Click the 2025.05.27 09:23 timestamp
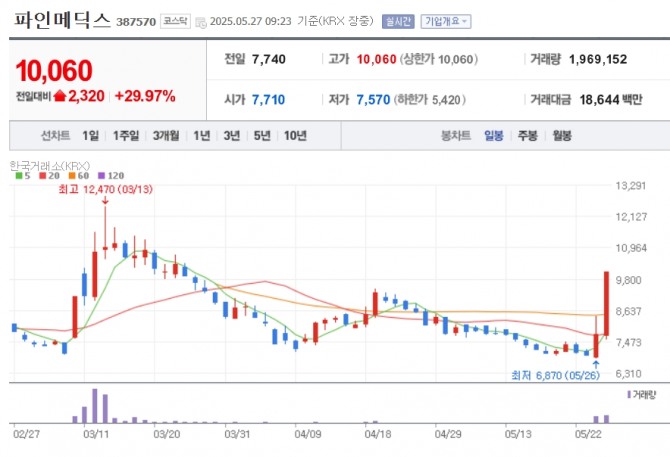The width and height of the screenshot is (670, 457). (x=250, y=21)
